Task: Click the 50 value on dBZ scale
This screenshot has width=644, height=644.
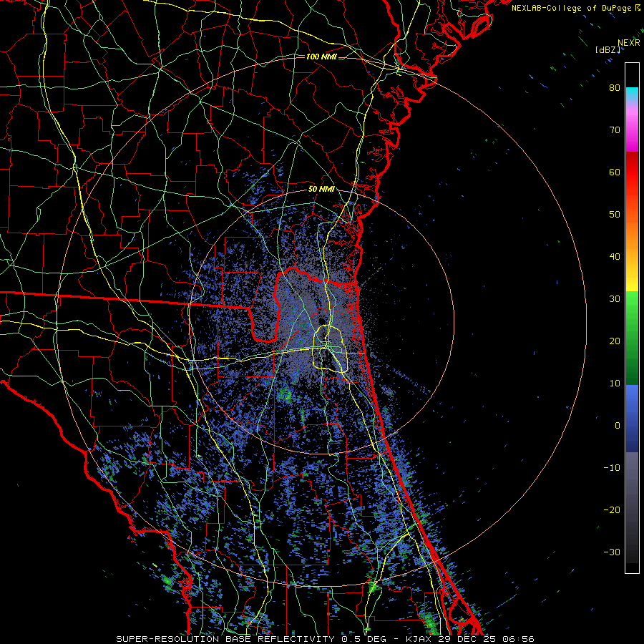Action: pyautogui.click(x=615, y=215)
